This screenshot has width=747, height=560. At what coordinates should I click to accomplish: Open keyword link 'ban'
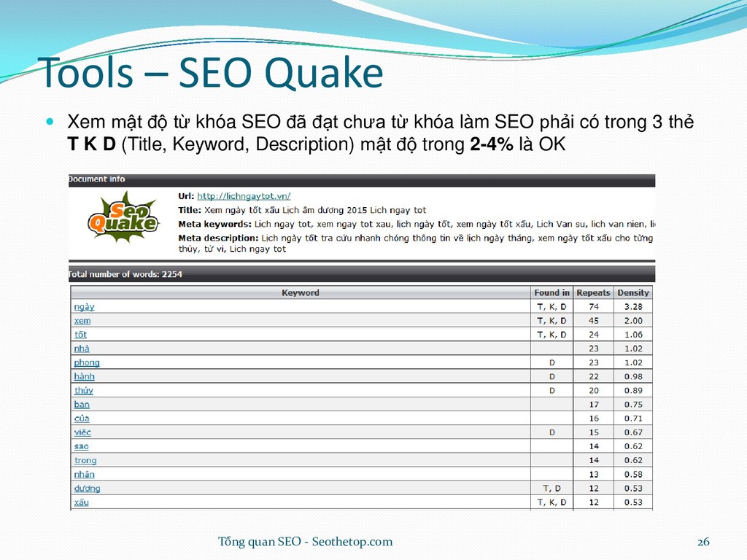[x=82, y=404]
